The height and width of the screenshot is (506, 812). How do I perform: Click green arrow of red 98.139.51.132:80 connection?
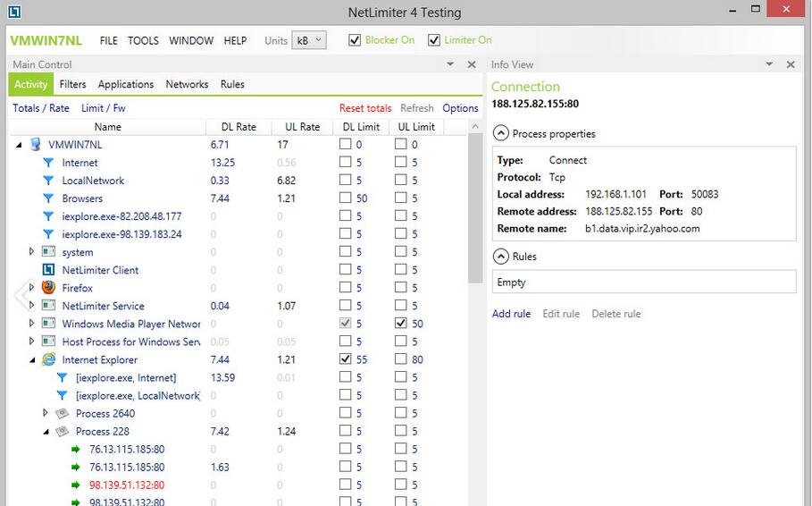point(76,485)
